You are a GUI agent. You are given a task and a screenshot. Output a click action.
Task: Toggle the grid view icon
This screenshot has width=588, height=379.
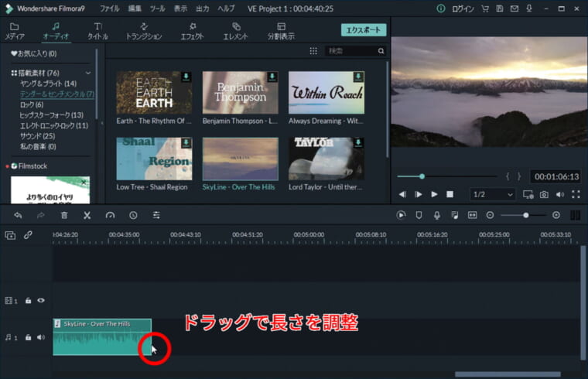point(313,51)
